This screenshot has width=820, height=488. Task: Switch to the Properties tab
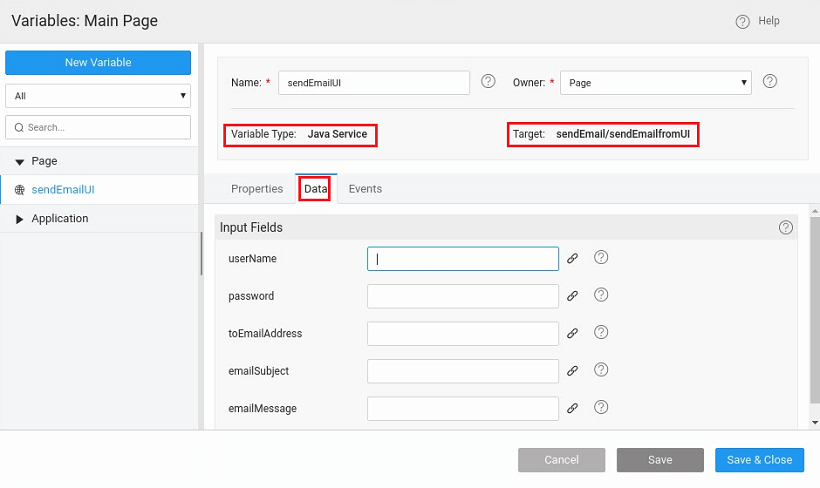coord(257,189)
